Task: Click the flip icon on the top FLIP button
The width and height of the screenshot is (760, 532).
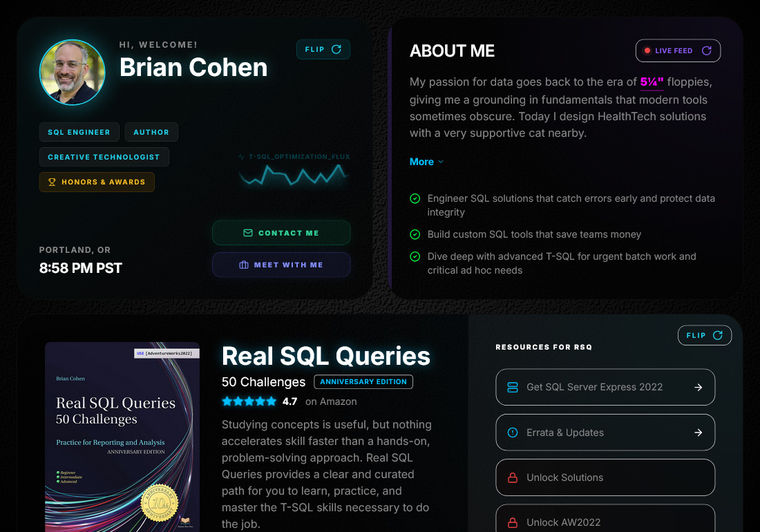Action: point(336,49)
